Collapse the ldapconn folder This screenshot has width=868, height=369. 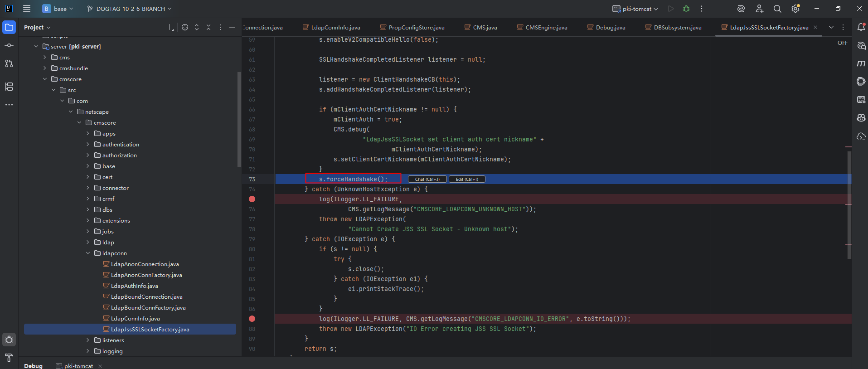click(88, 253)
